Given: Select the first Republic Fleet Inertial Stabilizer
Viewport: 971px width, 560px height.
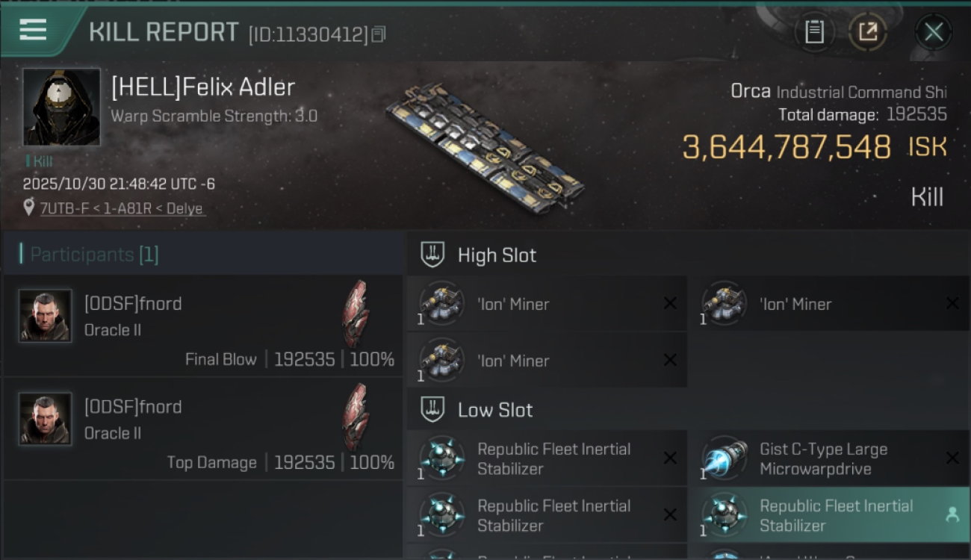Looking at the screenshot, I should (553, 458).
